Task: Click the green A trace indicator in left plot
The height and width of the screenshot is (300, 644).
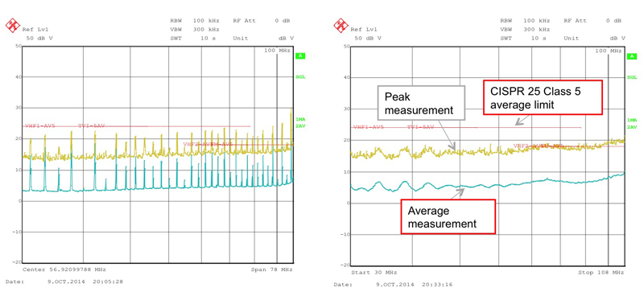Action: click(299, 56)
